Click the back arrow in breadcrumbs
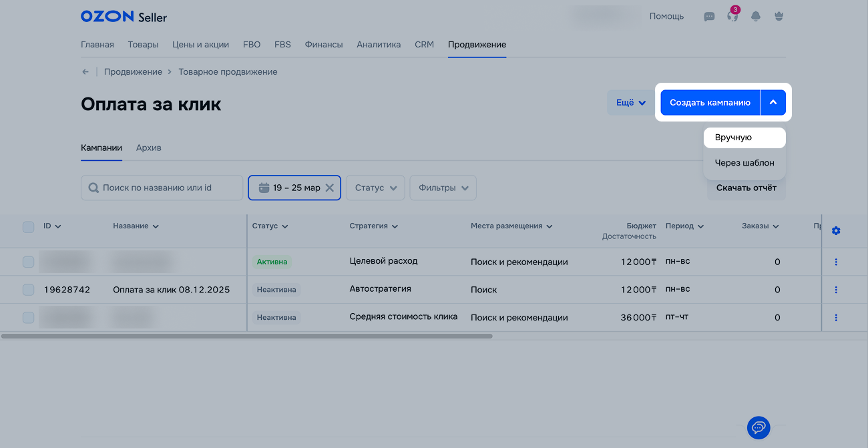Image resolution: width=868 pixels, height=448 pixels. click(x=85, y=72)
